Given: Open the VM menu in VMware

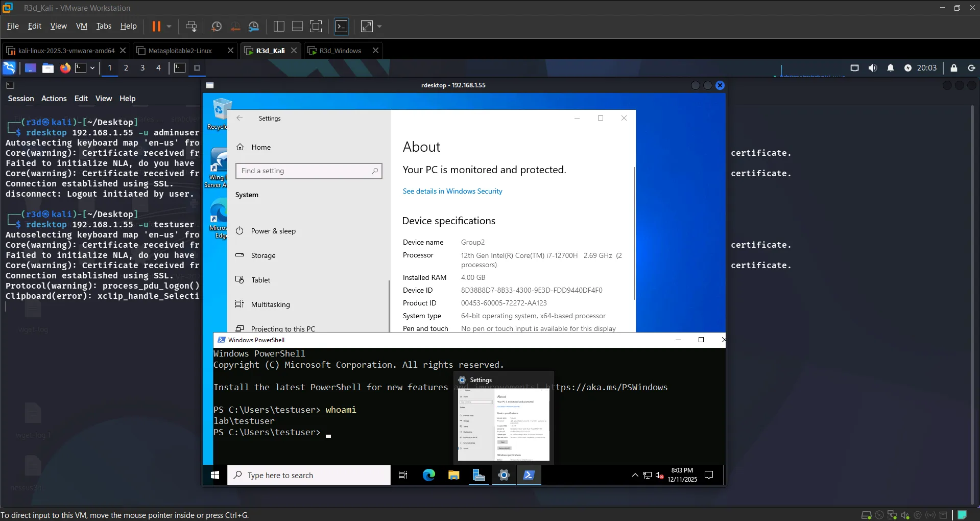Looking at the screenshot, I should pos(82,26).
